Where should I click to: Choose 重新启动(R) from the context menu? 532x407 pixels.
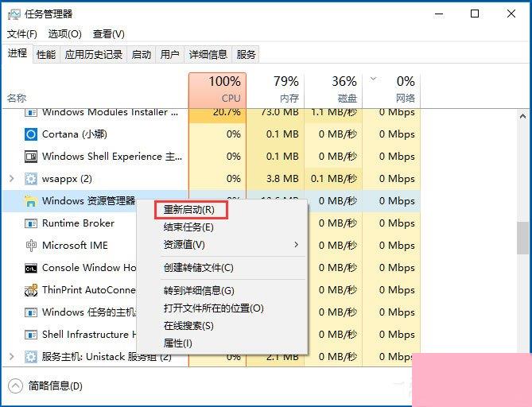(191, 210)
